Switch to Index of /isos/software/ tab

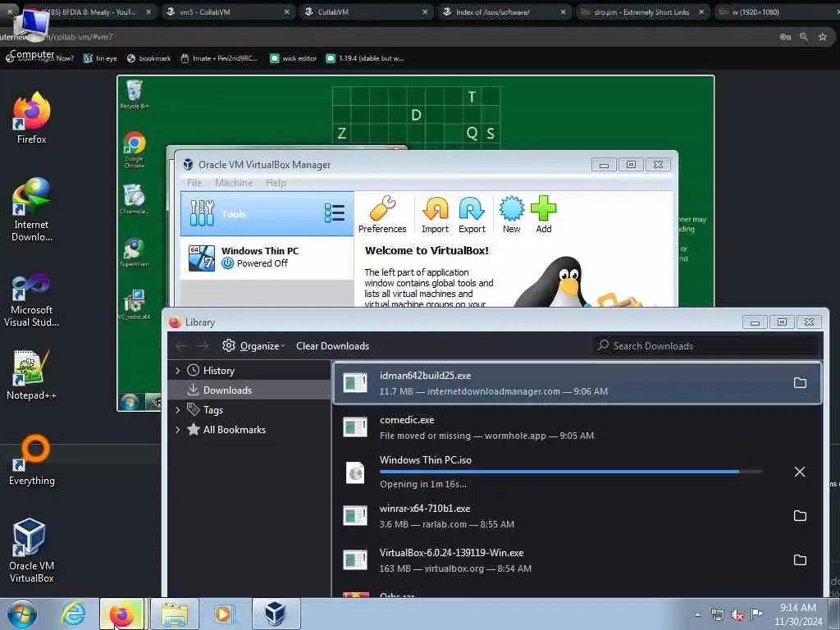tap(504, 11)
